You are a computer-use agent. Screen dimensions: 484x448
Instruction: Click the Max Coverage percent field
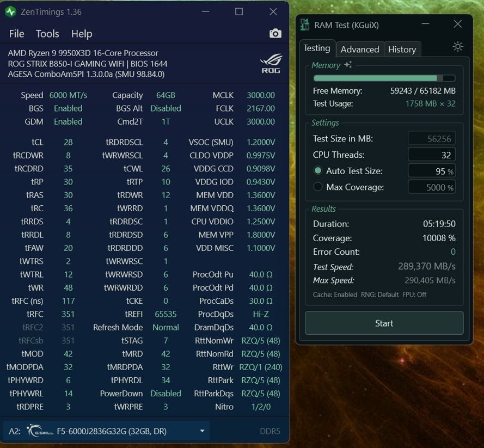[x=432, y=187]
